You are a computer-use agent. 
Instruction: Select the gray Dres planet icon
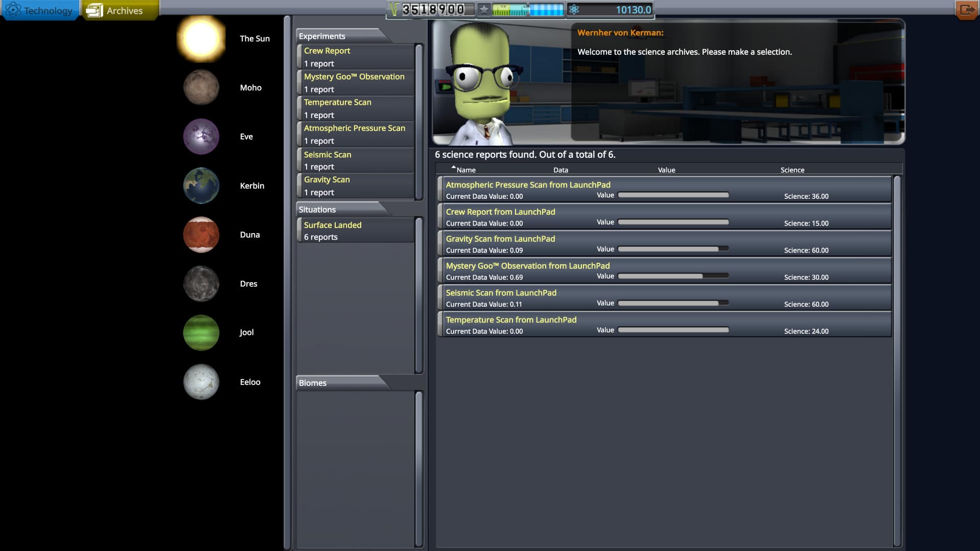(201, 284)
